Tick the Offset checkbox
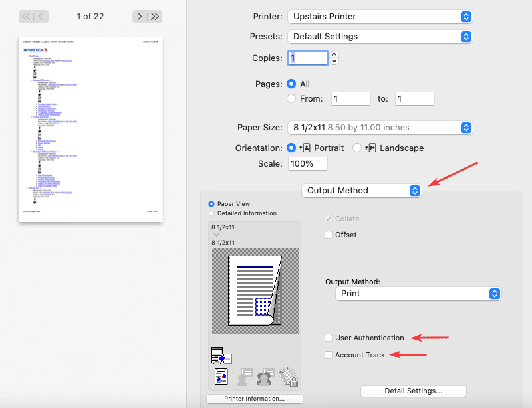532x408 pixels. coord(329,235)
